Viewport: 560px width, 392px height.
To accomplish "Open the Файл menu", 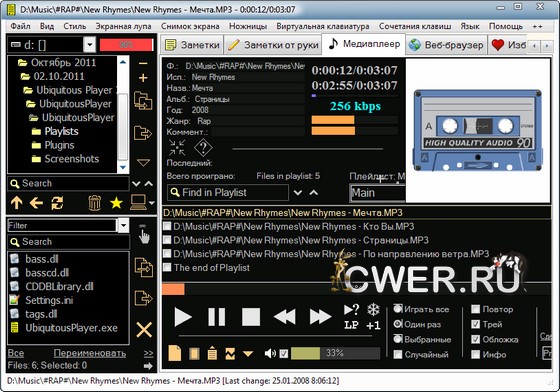I will click(20, 26).
